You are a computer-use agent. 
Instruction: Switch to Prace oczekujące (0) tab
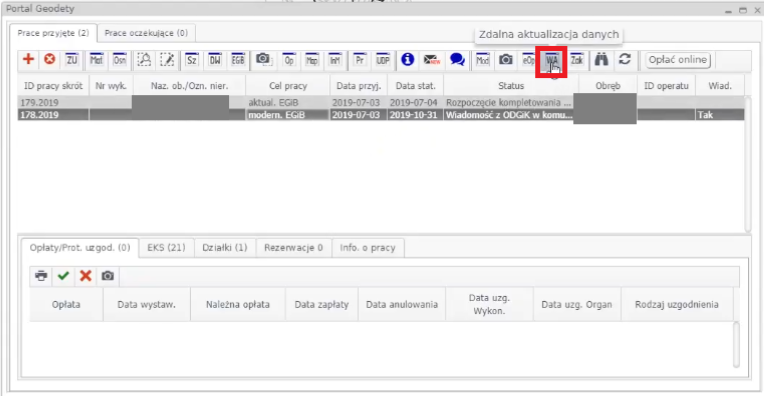[146, 33]
